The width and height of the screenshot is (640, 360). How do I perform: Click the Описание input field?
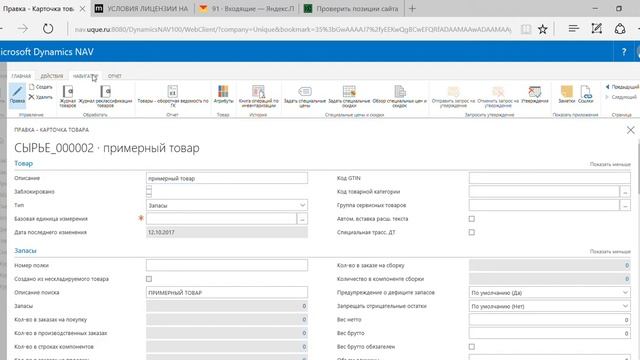[227, 178]
